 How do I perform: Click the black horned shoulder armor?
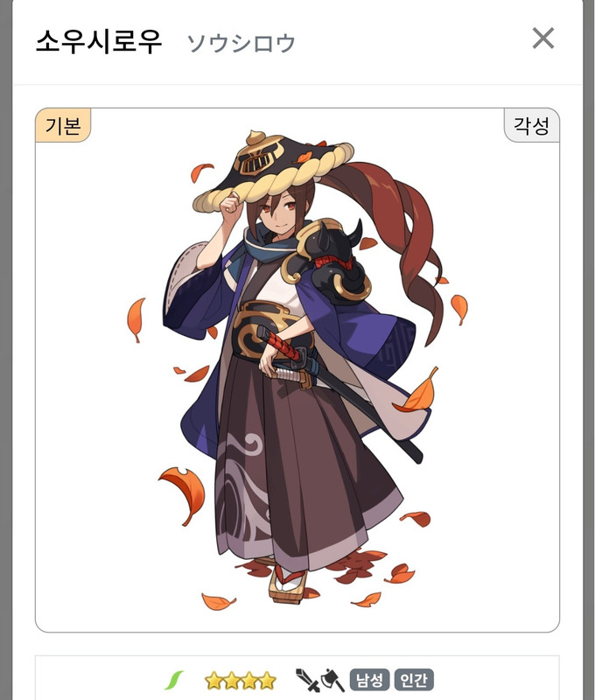tap(330, 259)
